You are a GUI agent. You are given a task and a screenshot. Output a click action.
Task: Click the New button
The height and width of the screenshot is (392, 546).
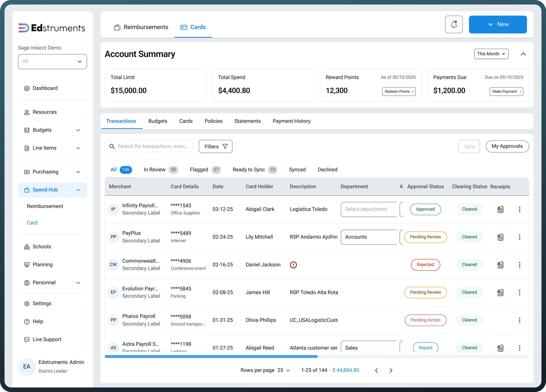point(498,24)
